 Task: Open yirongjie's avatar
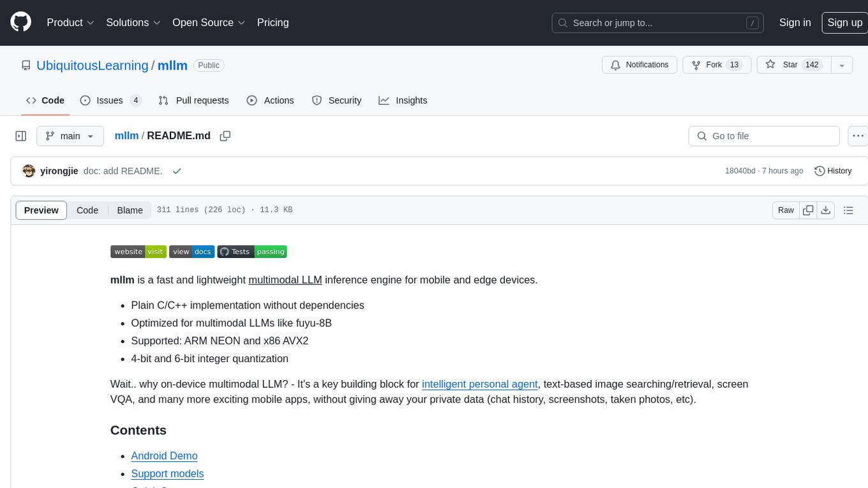(29, 171)
